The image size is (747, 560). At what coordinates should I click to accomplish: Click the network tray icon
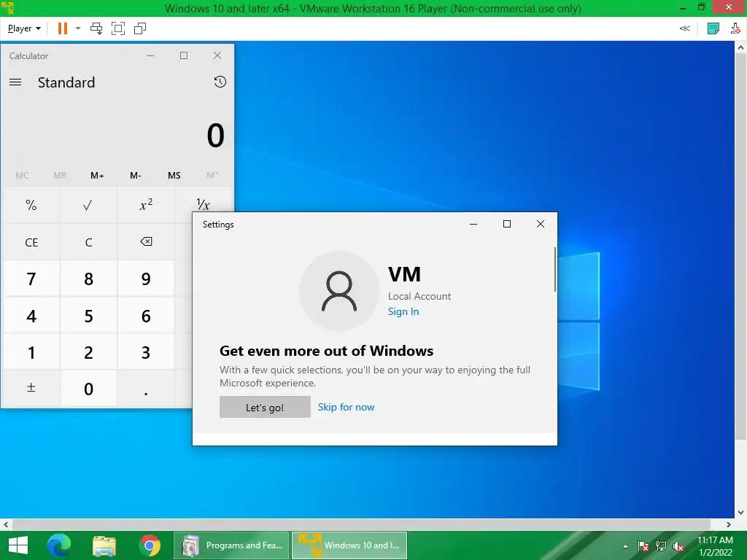[661, 546]
